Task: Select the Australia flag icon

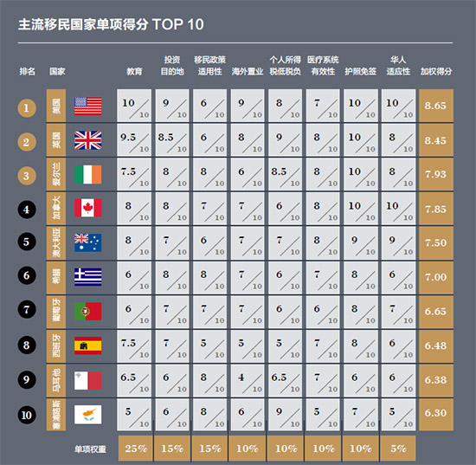Action: click(88, 242)
